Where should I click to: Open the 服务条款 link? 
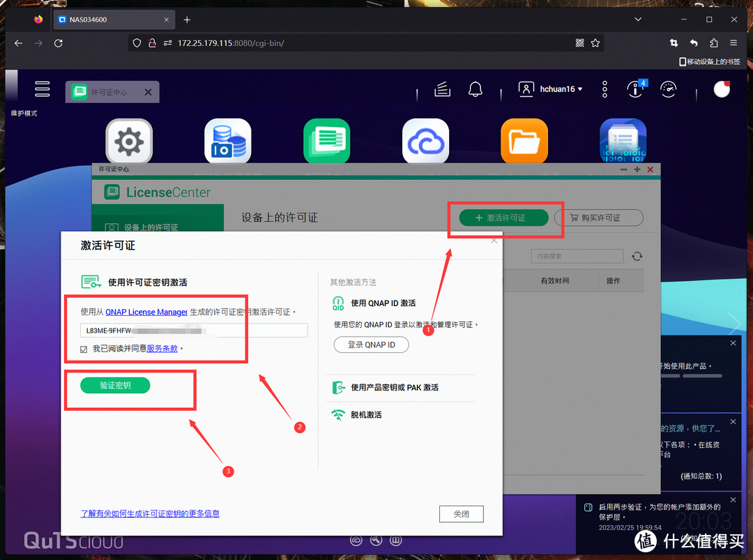162,349
